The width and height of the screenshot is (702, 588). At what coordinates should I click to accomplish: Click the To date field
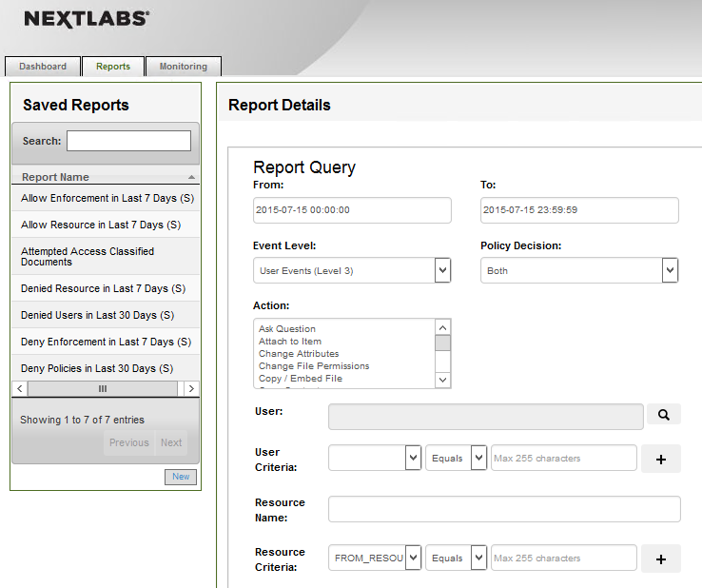[580, 210]
